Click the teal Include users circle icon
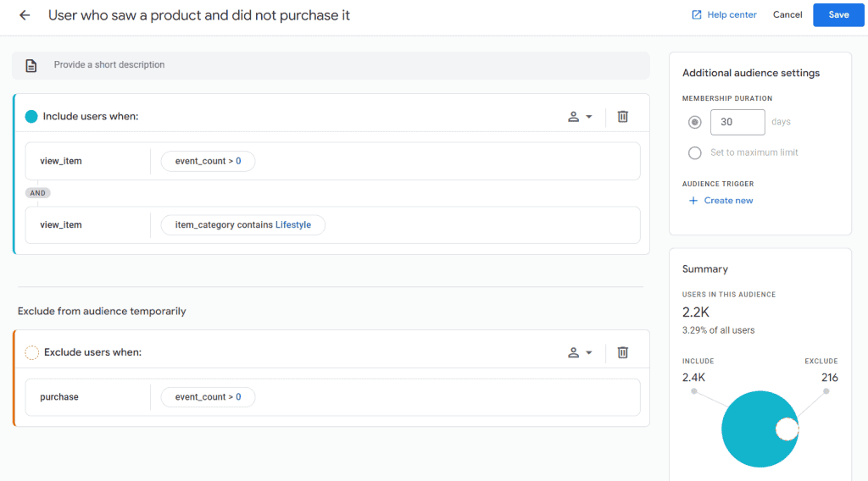Screen dimensions: 868x481 pos(31,117)
